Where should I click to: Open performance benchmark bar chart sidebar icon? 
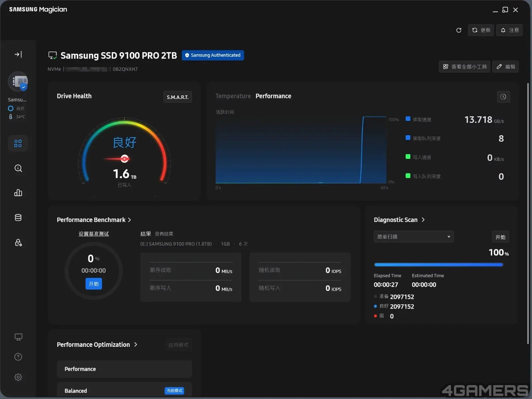pyautogui.click(x=18, y=193)
